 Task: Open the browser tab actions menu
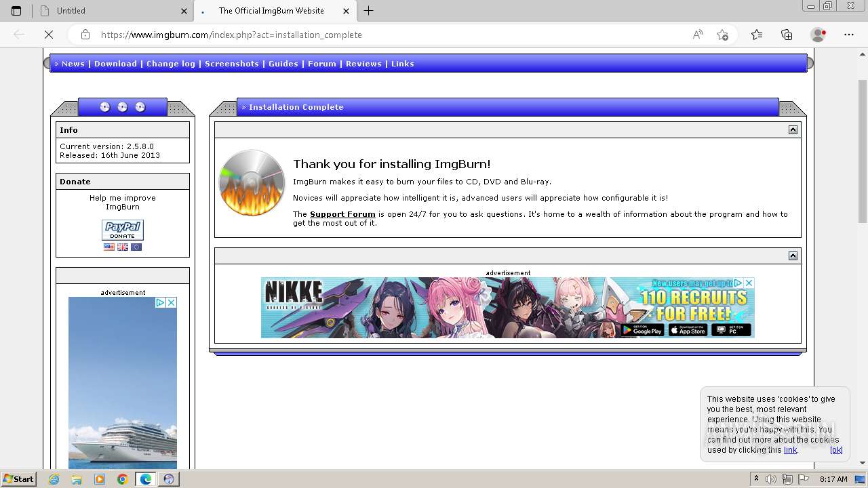pos(16,11)
